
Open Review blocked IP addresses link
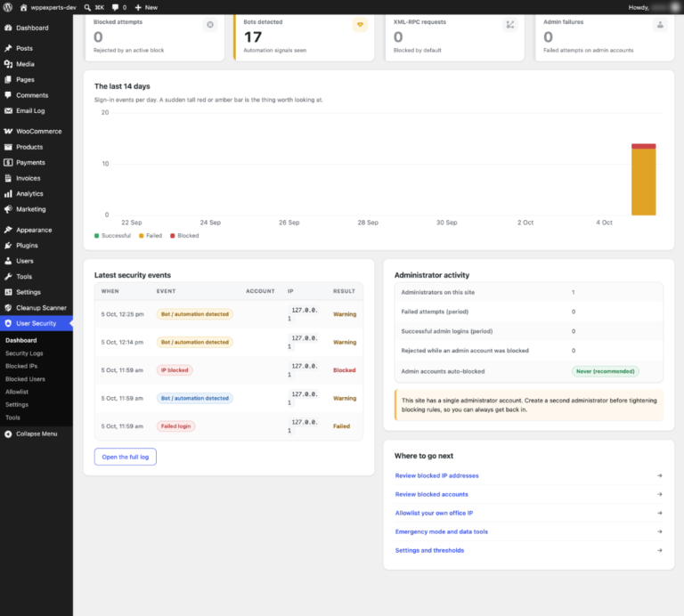point(436,475)
